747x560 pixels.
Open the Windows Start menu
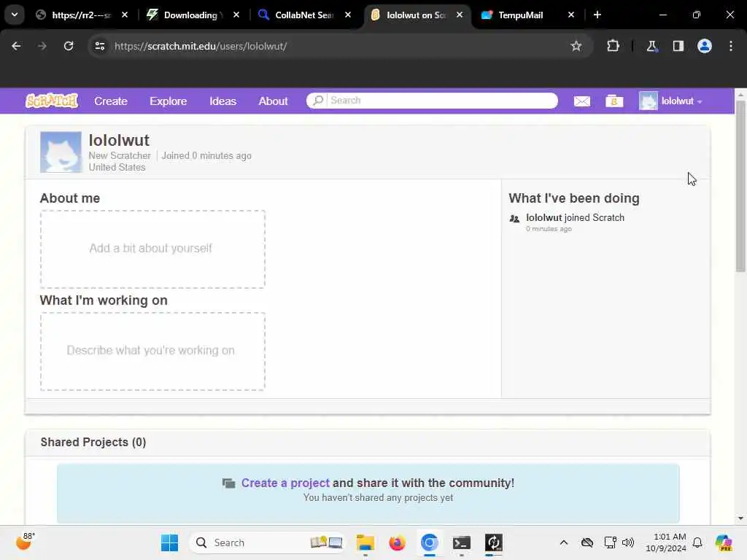click(169, 542)
